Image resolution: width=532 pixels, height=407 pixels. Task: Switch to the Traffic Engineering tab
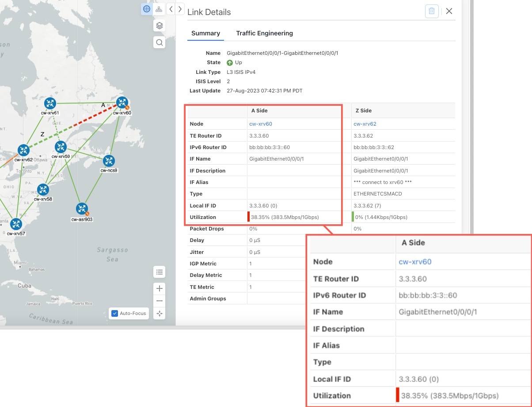click(264, 33)
